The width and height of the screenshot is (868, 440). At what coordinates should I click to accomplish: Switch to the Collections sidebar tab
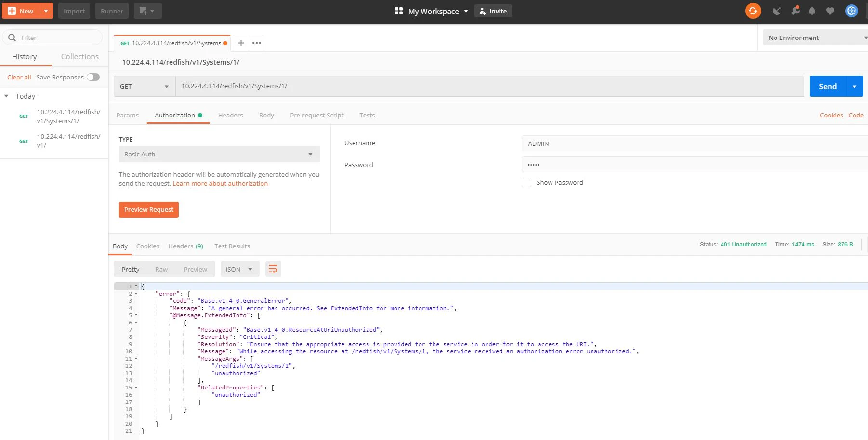click(x=80, y=57)
